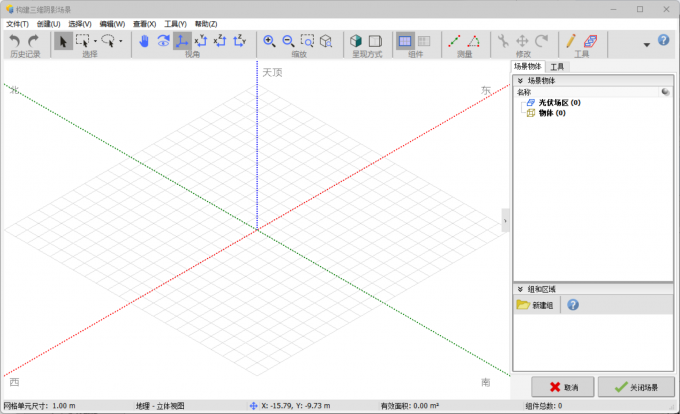Image resolution: width=680 pixels, height=414 pixels.
Task: Click the 关闭场景 close scene button
Action: coord(636,387)
